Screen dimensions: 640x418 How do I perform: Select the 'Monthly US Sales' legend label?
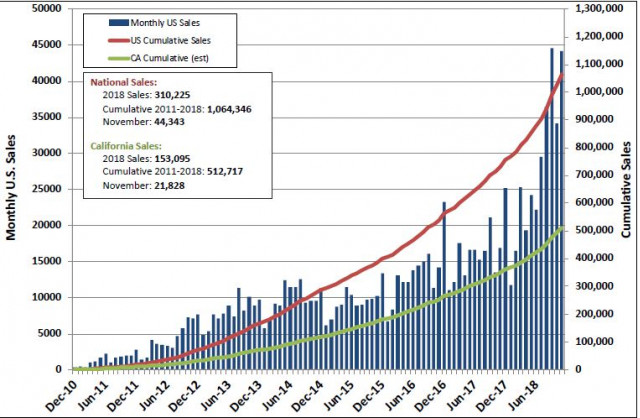point(165,23)
